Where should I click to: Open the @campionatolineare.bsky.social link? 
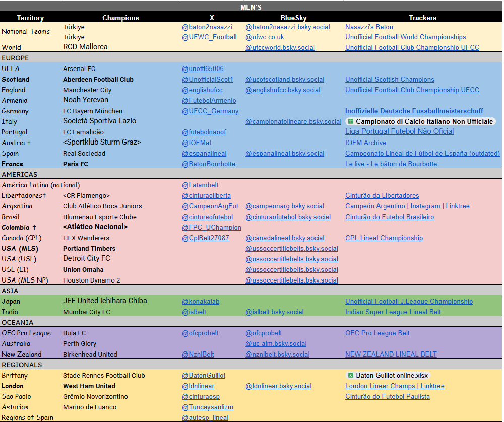coord(293,122)
